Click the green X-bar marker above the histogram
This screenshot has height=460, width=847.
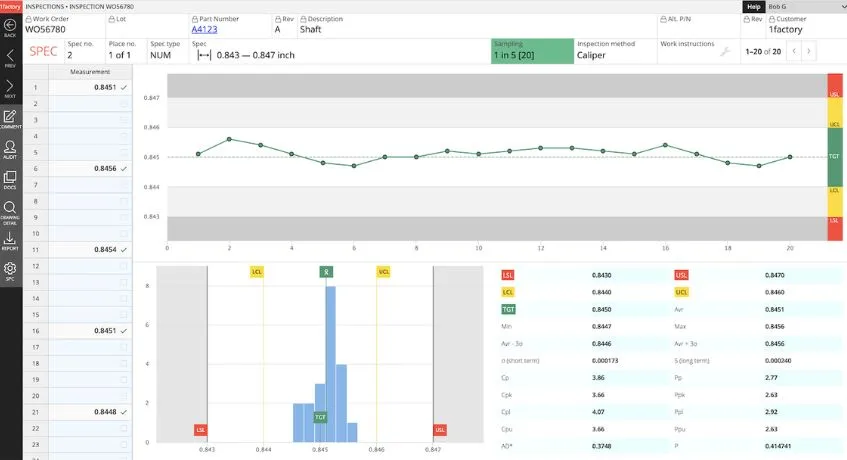point(326,272)
